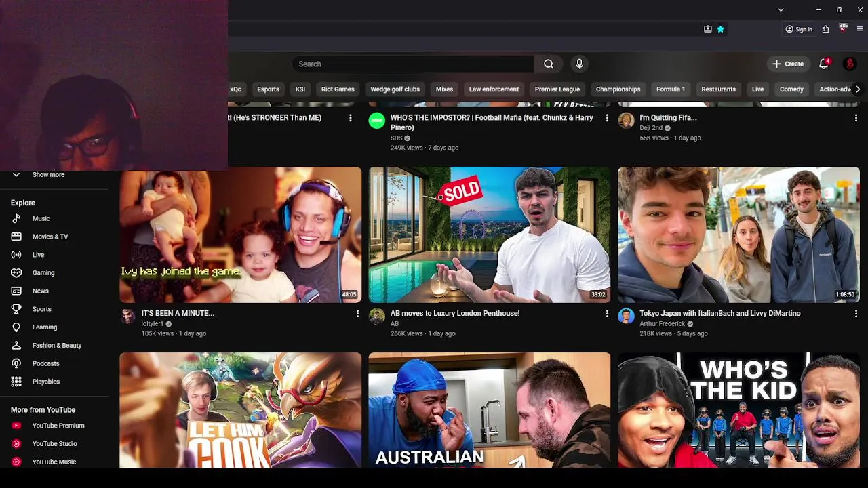Open WHO'S THE IMPOSTOR Football Mafia title
This screenshot has width=868, height=488.
(492, 122)
